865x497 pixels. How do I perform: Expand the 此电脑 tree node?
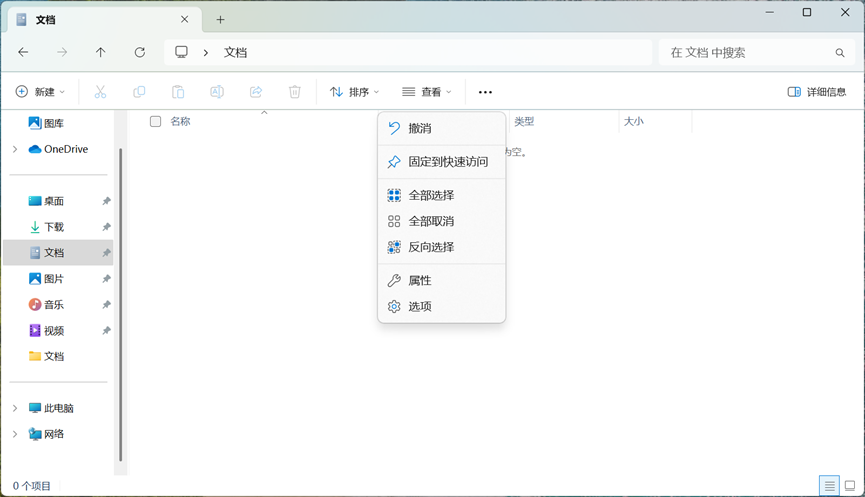[15, 408]
